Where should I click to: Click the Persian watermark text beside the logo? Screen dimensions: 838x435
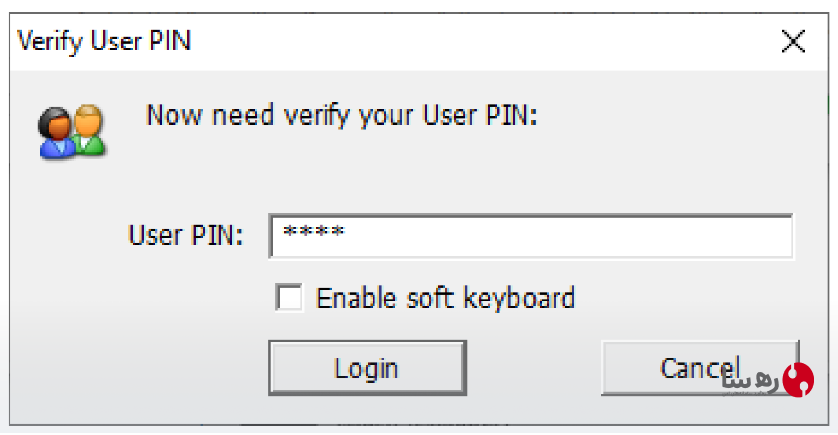750,381
